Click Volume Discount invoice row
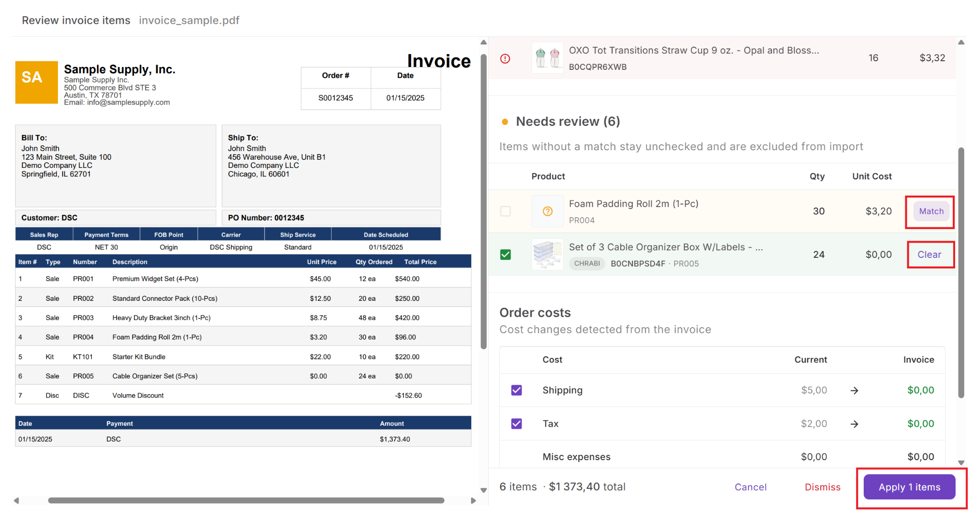This screenshot has width=980, height=519. click(243, 396)
